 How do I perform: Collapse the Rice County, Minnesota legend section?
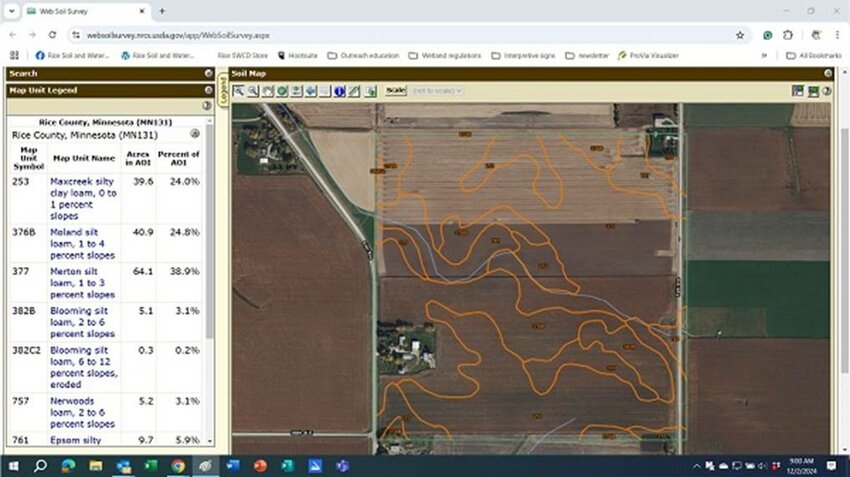point(195,133)
